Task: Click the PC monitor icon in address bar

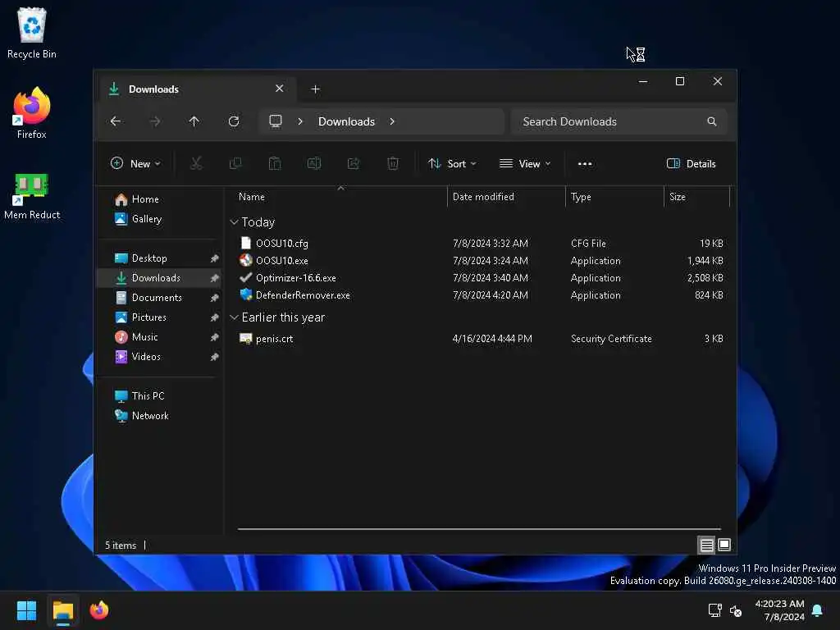Action: click(276, 121)
